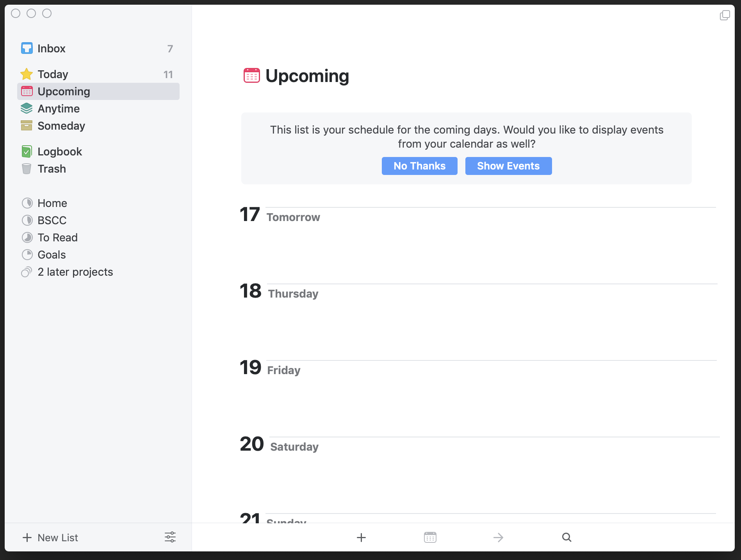The image size is (741, 560).
Task: Select the Anytime layers icon
Action: [27, 109]
